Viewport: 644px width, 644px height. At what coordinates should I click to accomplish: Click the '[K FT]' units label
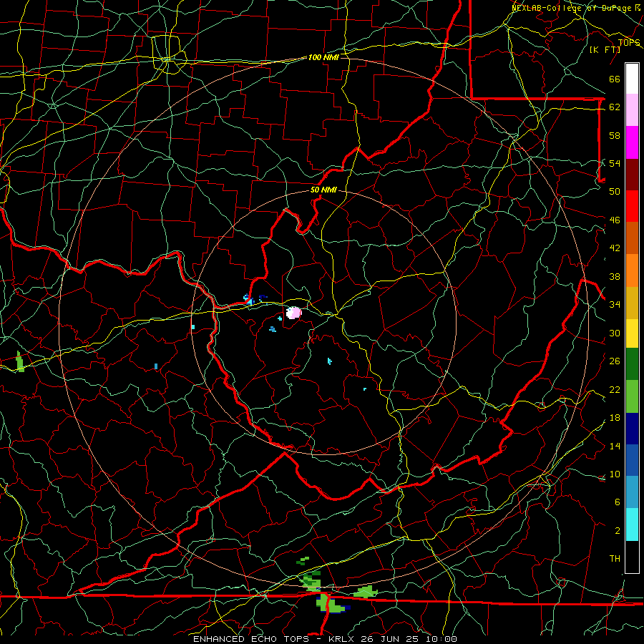coord(605,49)
